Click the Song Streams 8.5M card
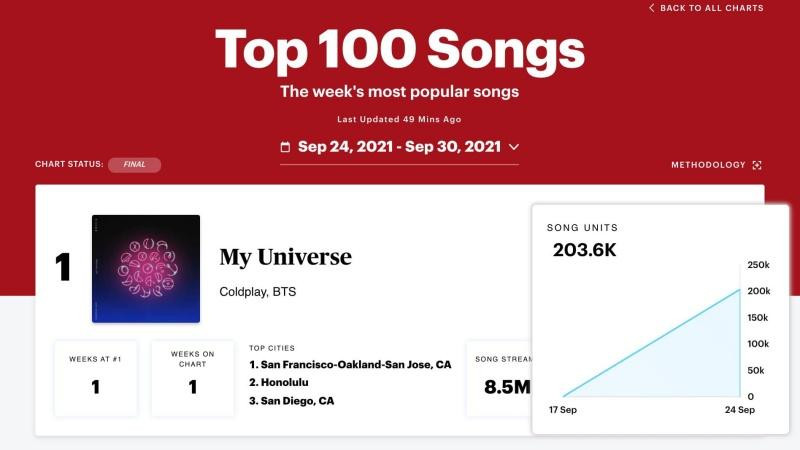Screen dimensions: 800x450 (x=500, y=378)
